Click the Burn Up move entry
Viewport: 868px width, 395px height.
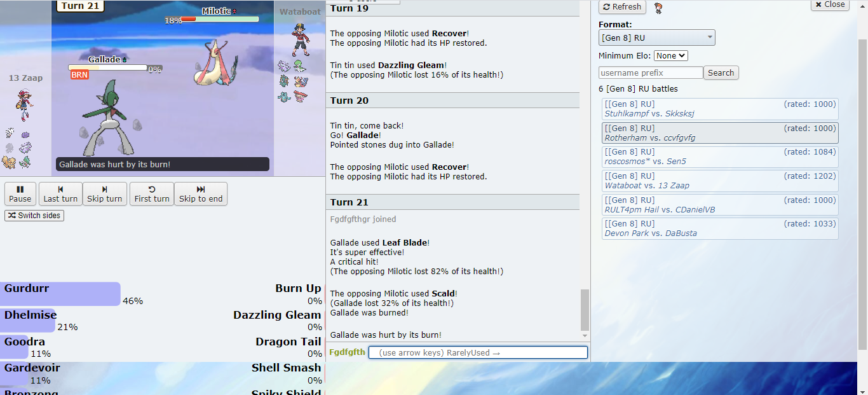tap(298, 294)
